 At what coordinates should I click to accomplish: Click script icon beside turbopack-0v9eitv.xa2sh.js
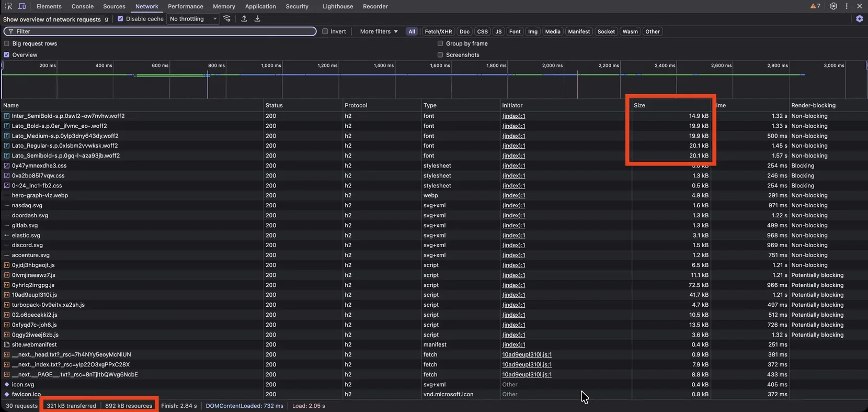point(7,305)
